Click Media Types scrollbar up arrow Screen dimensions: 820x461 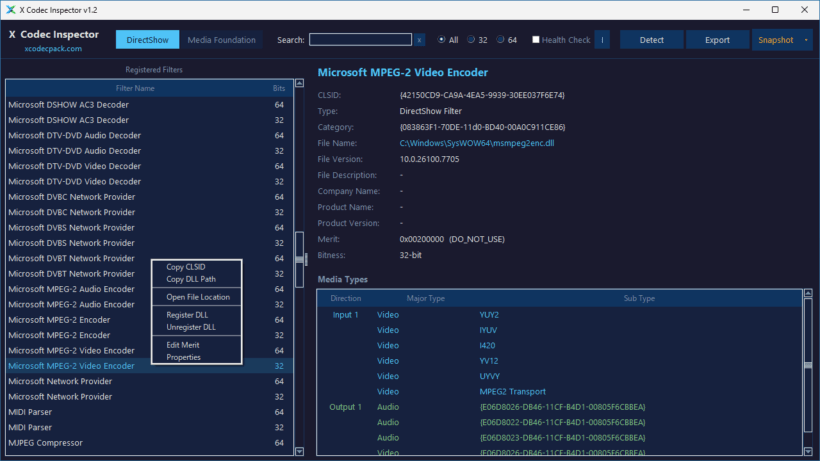coord(808,293)
